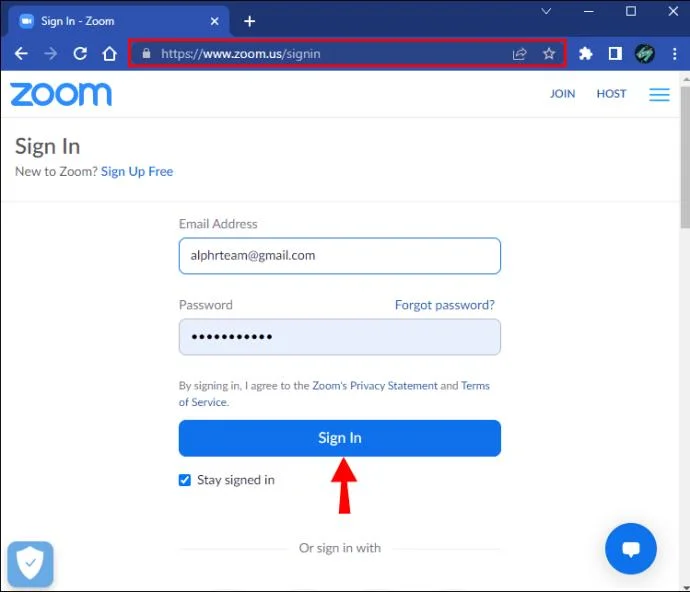Click the shield privacy badge
The image size is (690, 592).
pos(30,563)
